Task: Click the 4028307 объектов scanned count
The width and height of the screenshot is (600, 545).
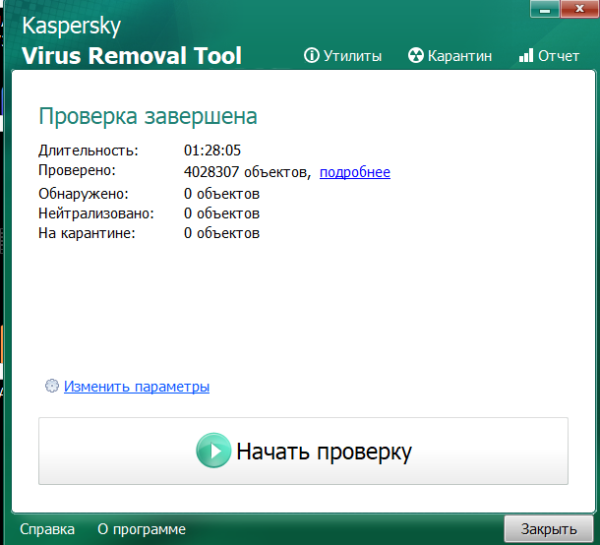Action: click(246, 172)
